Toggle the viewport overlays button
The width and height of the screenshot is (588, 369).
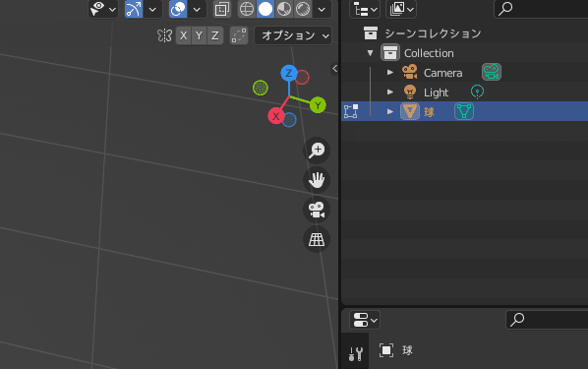pos(178,9)
